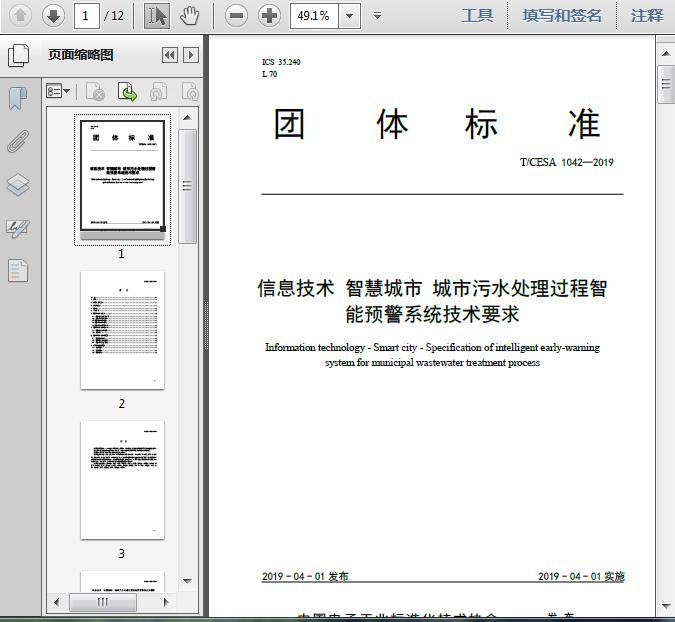The image size is (675, 622).
Task: Open the zoom percentage dropdown
Action: pyautogui.click(x=349, y=15)
